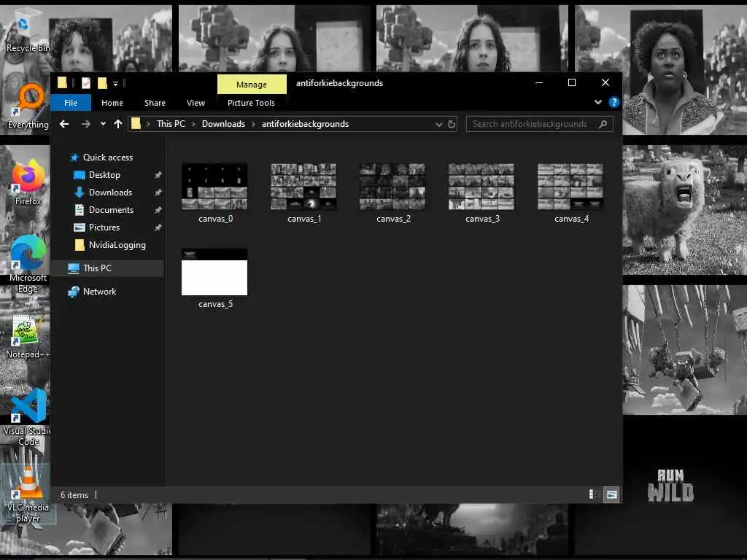Viewport: 747px width, 560px height.
Task: Expand the ribbon with chevron
Action: pos(598,102)
